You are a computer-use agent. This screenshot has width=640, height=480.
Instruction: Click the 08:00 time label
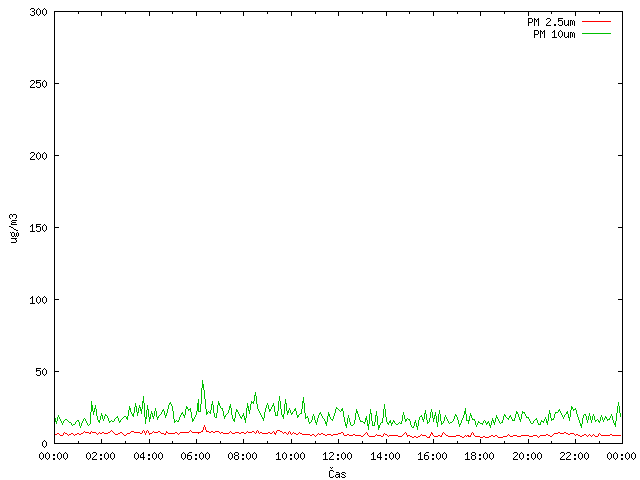(243, 456)
